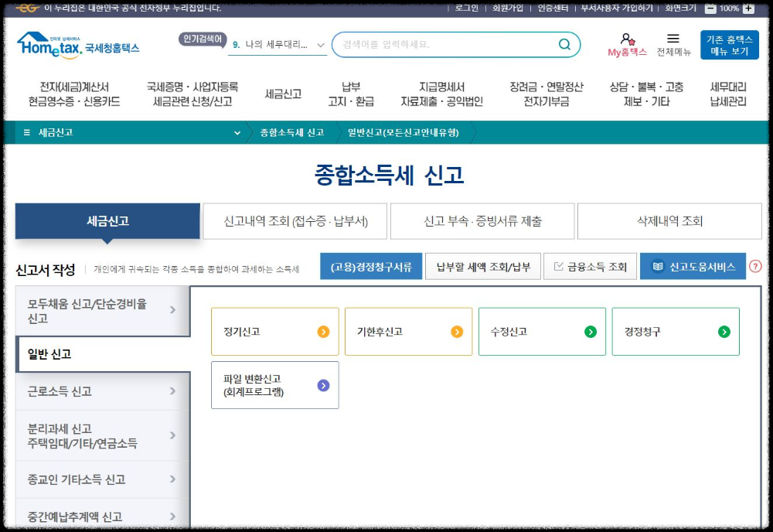The height and width of the screenshot is (532, 773).
Task: Switch to the 신고내역 조회 tab
Action: click(296, 221)
